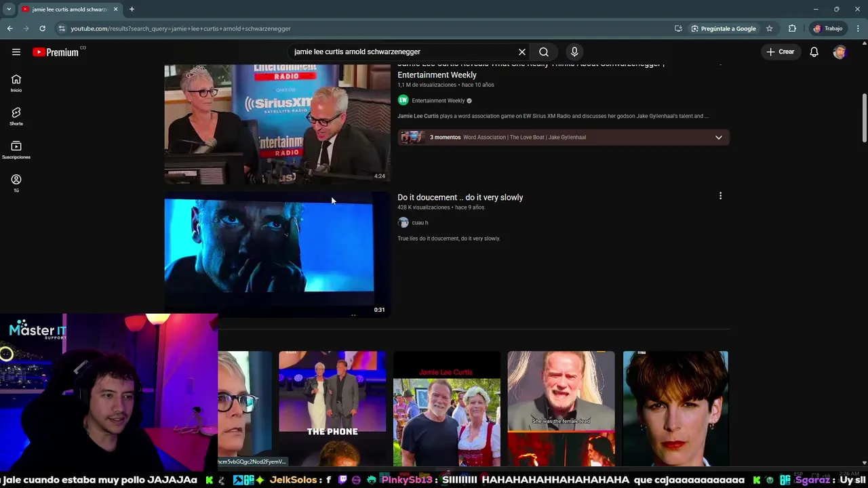Open the Trabajo profile chip
Screen dimensions: 868x488
pos(827,28)
